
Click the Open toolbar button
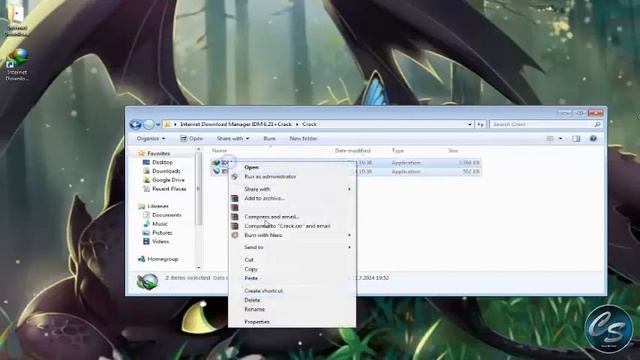[x=191, y=139]
